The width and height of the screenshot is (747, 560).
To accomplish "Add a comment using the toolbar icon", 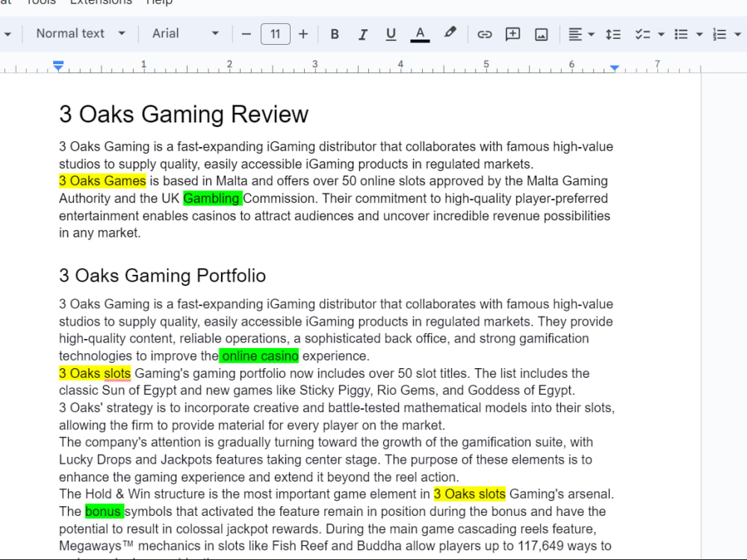I will [512, 34].
